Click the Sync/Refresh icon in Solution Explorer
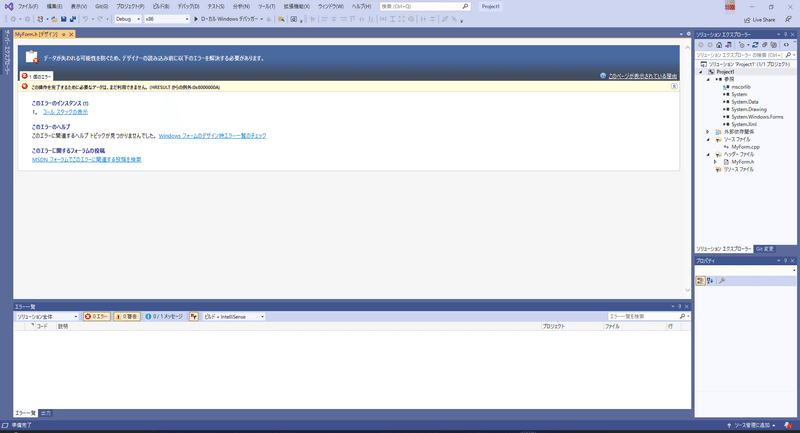800x433 pixels. coord(755,45)
